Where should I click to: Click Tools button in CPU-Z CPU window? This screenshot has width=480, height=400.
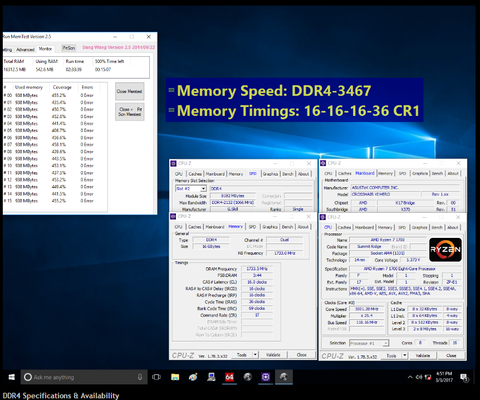click(391, 355)
